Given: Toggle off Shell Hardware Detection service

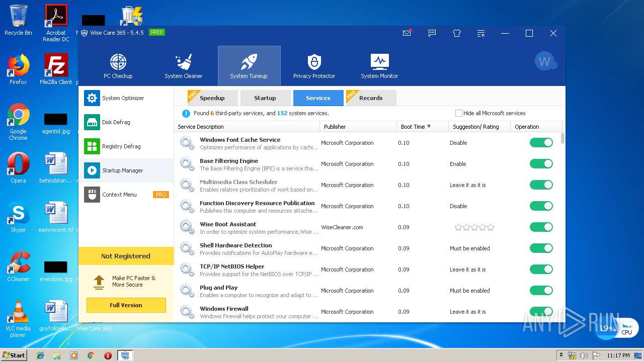Looking at the screenshot, I should (541, 248).
